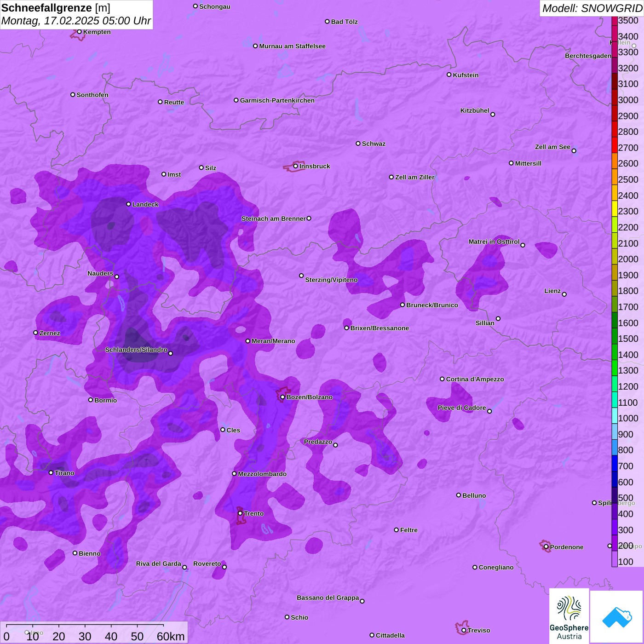Click the 'Riva del Garda' label

click(x=159, y=563)
